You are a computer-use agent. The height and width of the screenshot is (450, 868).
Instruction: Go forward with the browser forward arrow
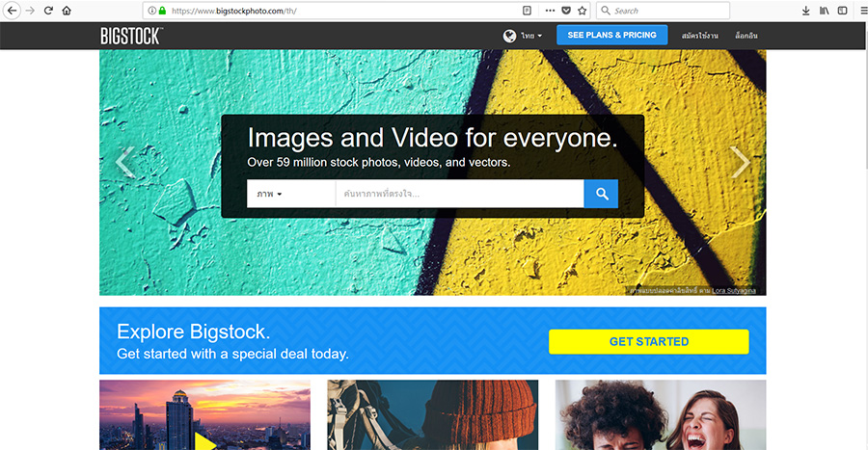pos(31,11)
